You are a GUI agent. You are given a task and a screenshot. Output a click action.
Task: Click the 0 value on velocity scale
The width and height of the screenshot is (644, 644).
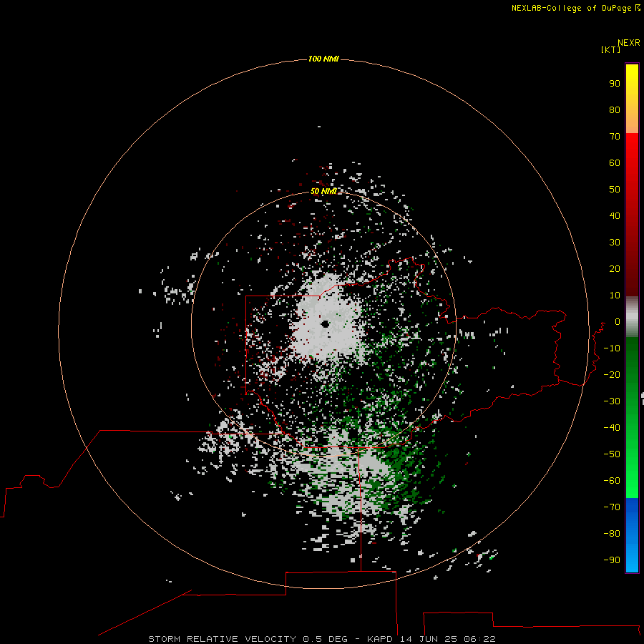(618, 322)
